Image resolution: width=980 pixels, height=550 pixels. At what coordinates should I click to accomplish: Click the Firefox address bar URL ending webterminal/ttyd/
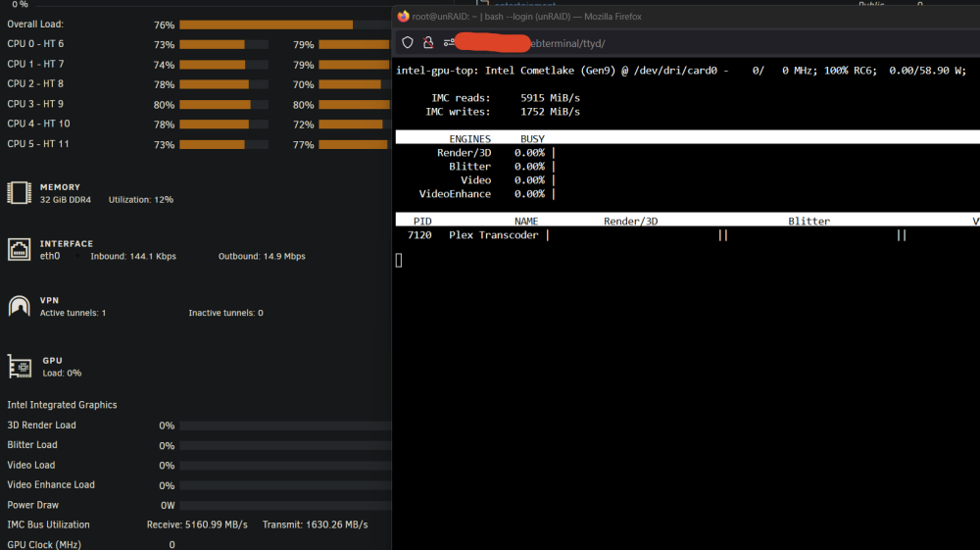click(x=567, y=43)
